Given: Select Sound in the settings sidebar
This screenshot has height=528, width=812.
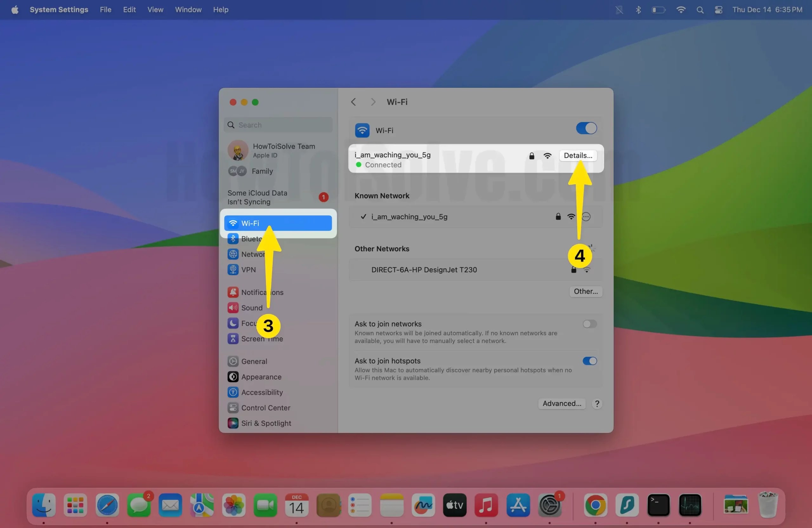Looking at the screenshot, I should [252, 307].
